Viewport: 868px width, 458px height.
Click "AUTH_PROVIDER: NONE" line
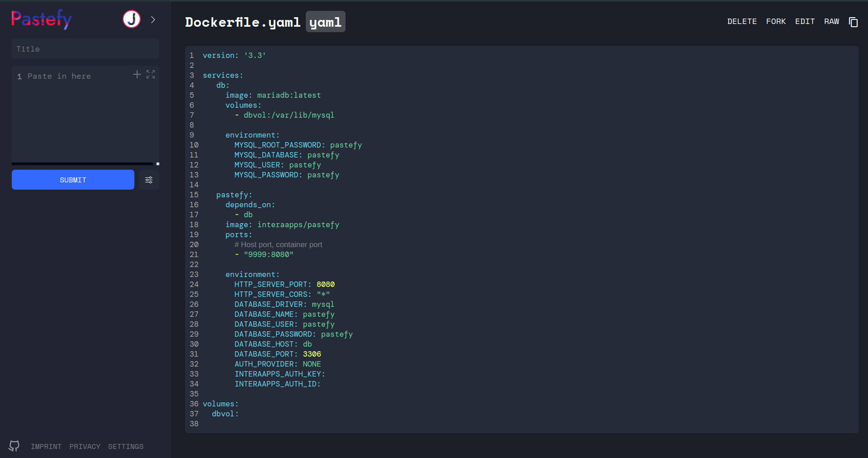click(278, 364)
